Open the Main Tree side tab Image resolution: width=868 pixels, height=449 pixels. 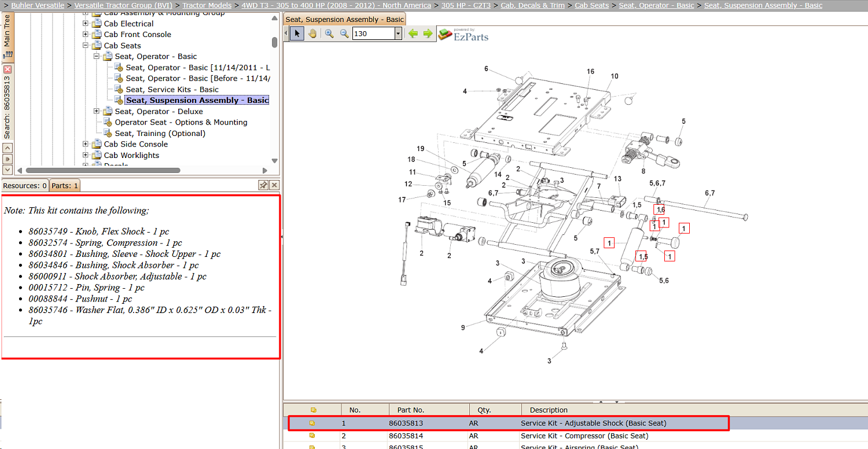pos(8,36)
